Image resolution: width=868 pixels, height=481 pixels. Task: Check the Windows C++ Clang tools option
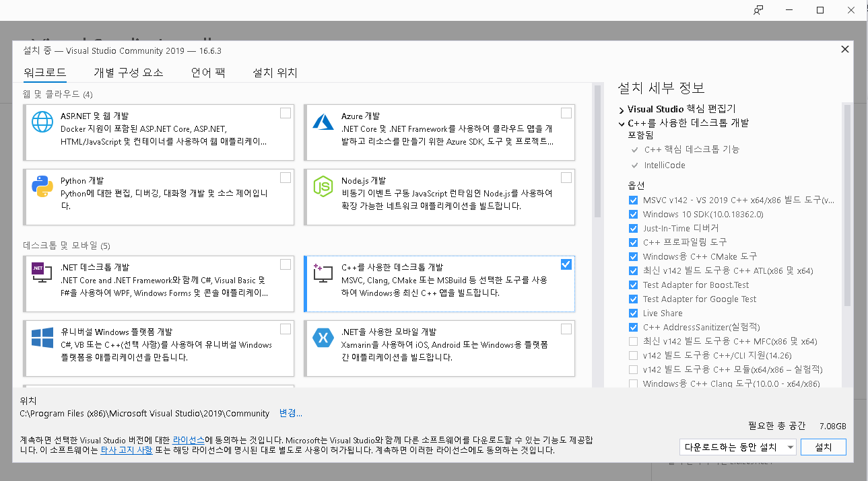[633, 384]
